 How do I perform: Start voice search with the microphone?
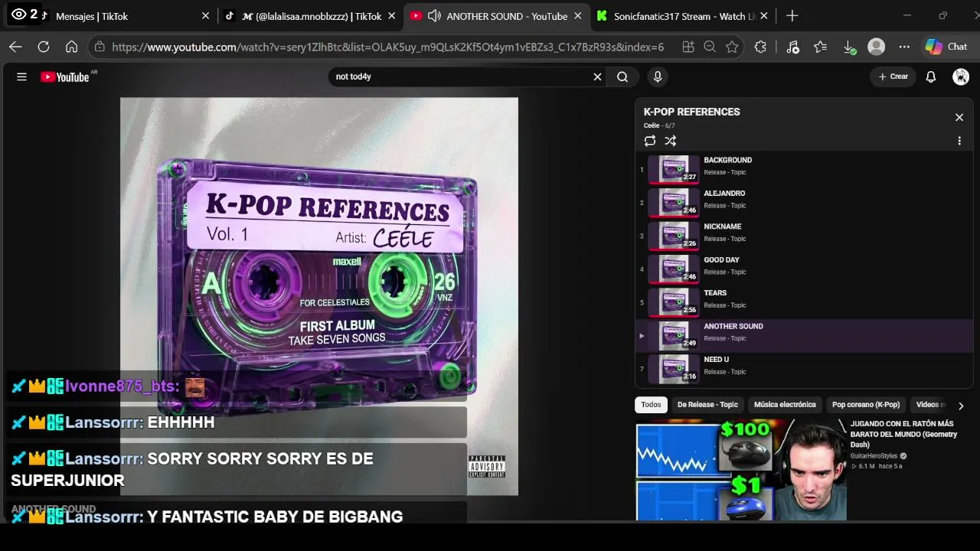[657, 77]
